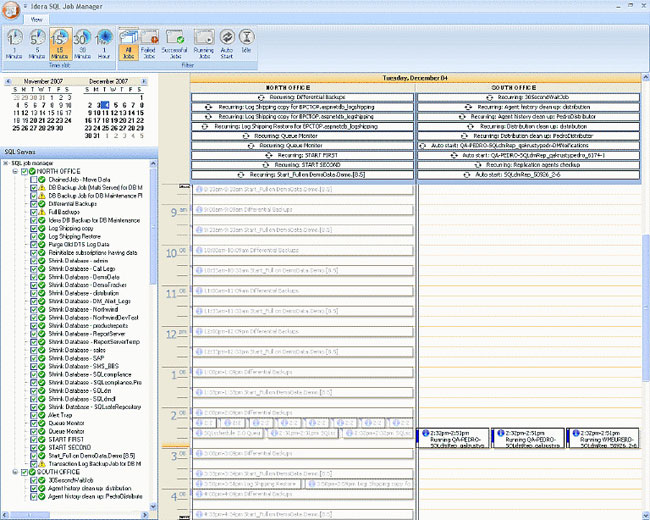
Task: Open running WMEUREBO SQLdmRep 2:32pm appointment
Action: [603, 439]
